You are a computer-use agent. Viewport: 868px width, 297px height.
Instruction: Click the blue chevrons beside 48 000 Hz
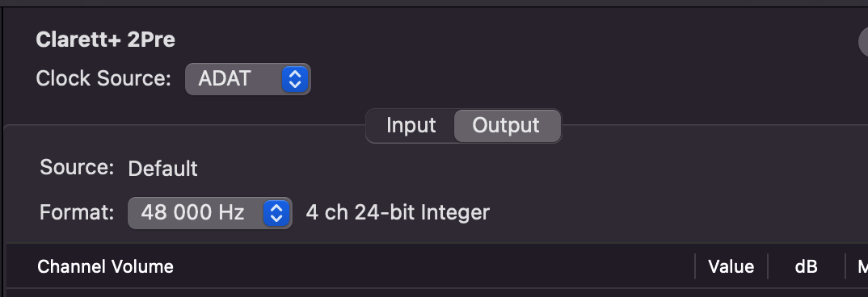pos(276,213)
